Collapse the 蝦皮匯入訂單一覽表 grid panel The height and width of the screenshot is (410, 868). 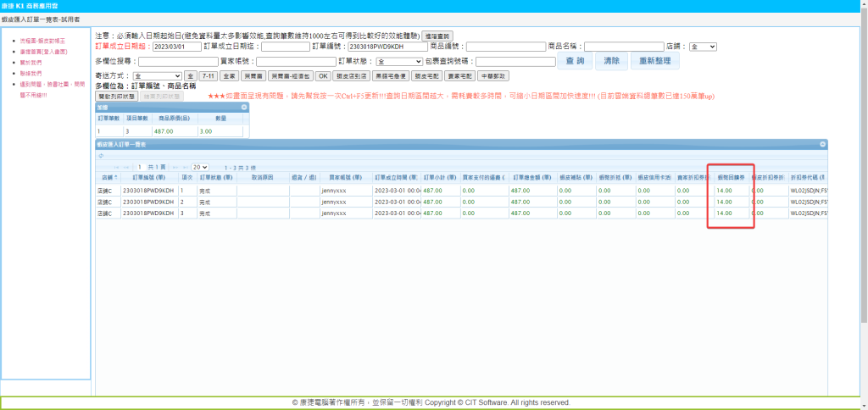click(821, 145)
